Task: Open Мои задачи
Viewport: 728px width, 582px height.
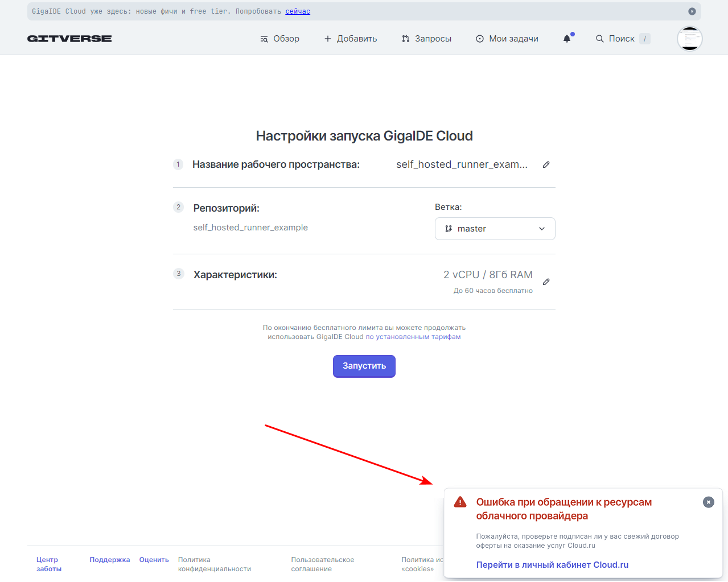Action: pos(507,39)
